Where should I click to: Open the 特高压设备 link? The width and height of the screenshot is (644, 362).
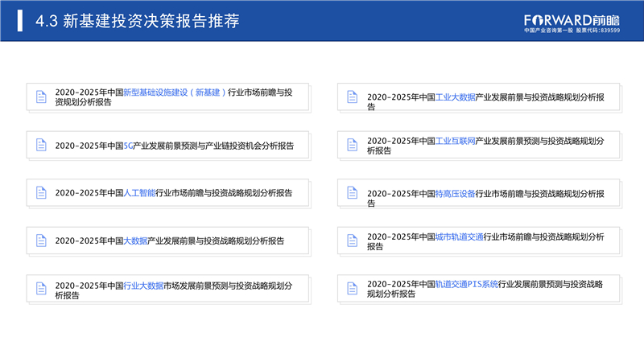click(456, 194)
